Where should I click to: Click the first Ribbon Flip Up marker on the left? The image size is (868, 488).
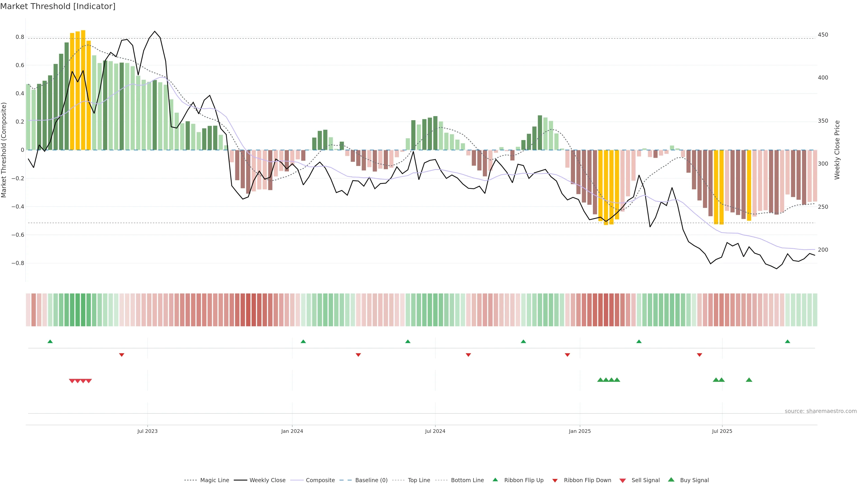50,342
